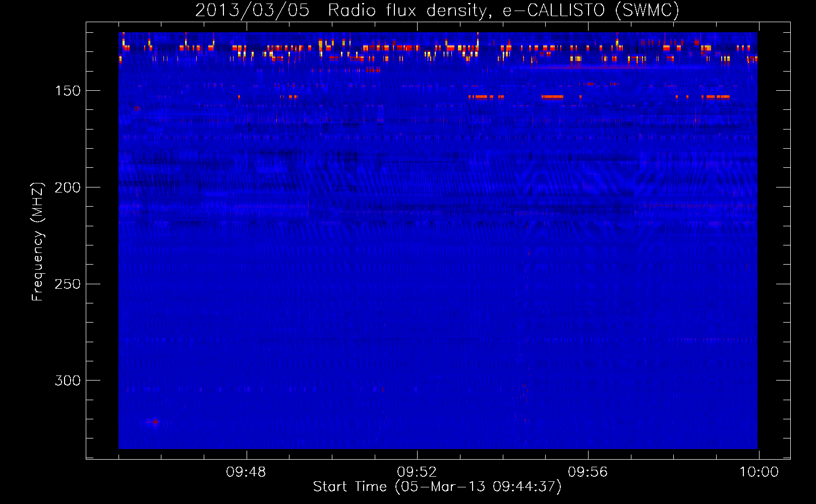Click the "Frequency (MHZ)" y-axis label
816x504 pixels.
(x=38, y=241)
